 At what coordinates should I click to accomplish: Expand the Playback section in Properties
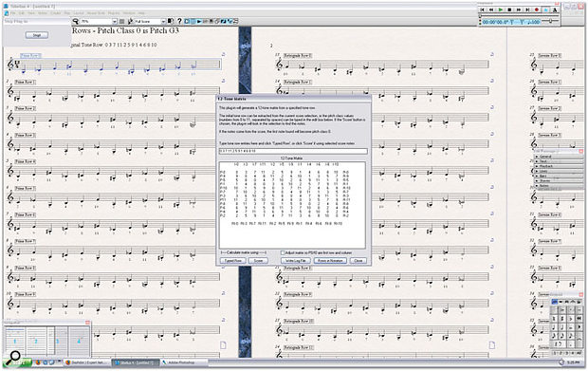coord(558,166)
